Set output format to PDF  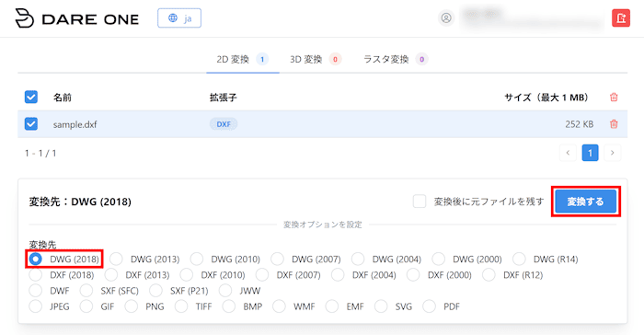pyautogui.click(x=430, y=306)
